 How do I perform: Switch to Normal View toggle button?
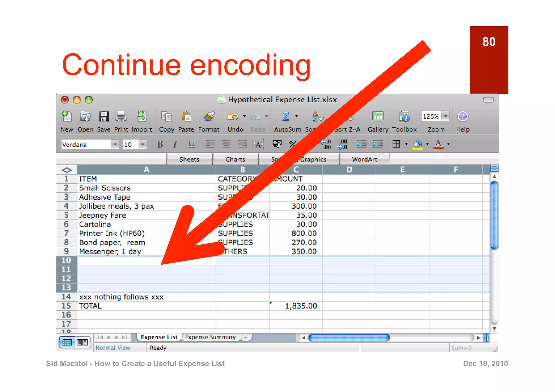(67, 342)
